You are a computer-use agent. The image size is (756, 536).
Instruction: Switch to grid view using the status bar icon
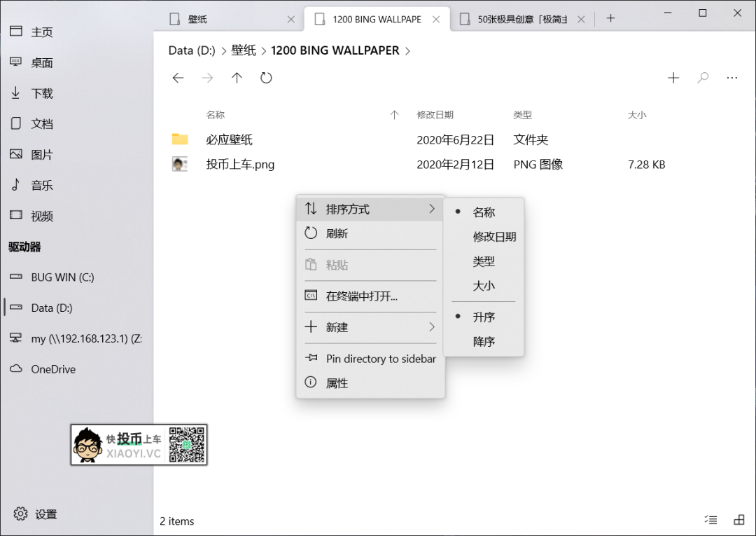(738, 520)
